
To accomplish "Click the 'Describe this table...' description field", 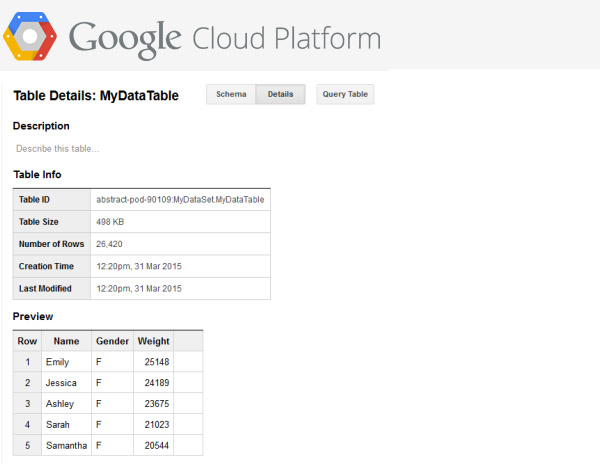I will (58, 149).
